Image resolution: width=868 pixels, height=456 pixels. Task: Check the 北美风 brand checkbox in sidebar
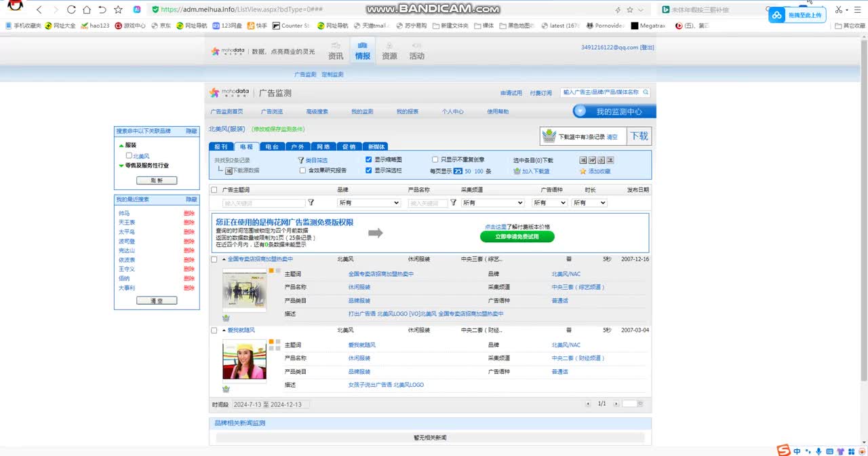pos(129,156)
